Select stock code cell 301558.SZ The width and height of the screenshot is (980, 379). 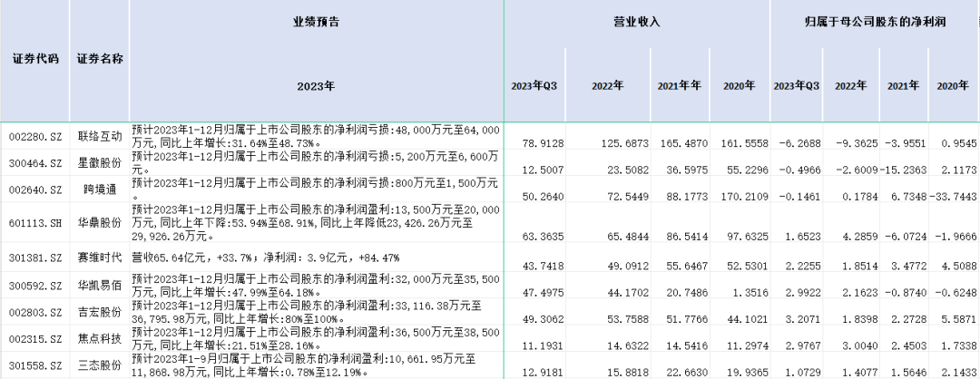35,365
